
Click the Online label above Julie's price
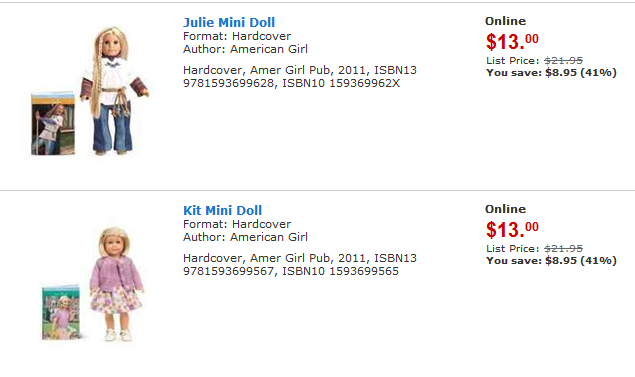tap(505, 21)
